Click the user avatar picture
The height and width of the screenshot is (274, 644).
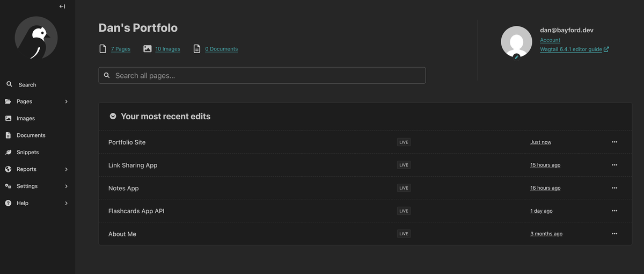tap(516, 42)
